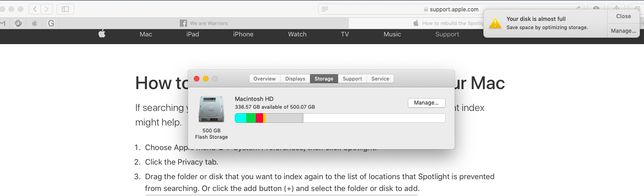Open Support in Apple site navigation

447,35
